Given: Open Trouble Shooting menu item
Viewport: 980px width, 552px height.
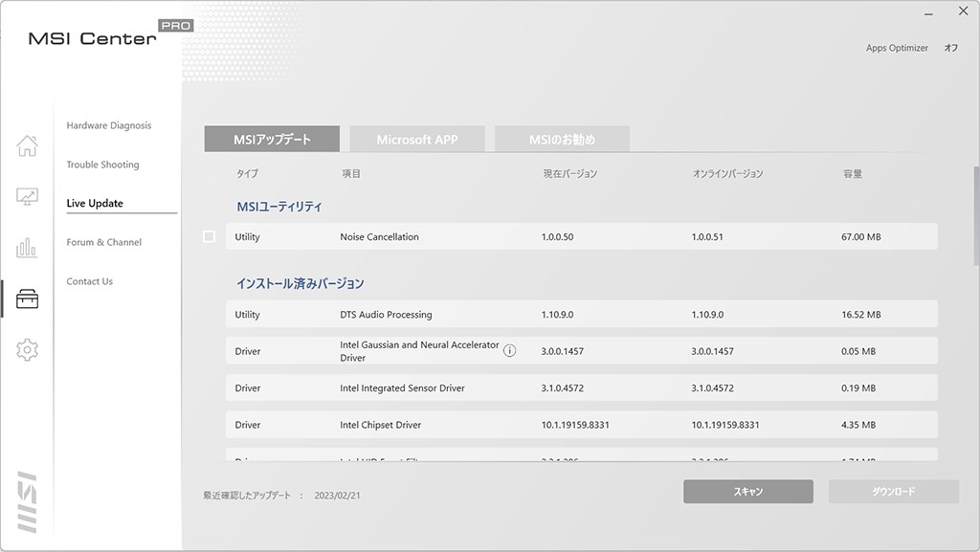Looking at the screenshot, I should click(102, 165).
